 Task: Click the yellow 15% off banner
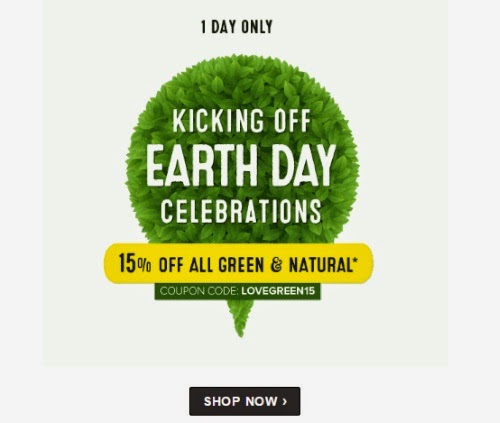pyautogui.click(x=239, y=263)
